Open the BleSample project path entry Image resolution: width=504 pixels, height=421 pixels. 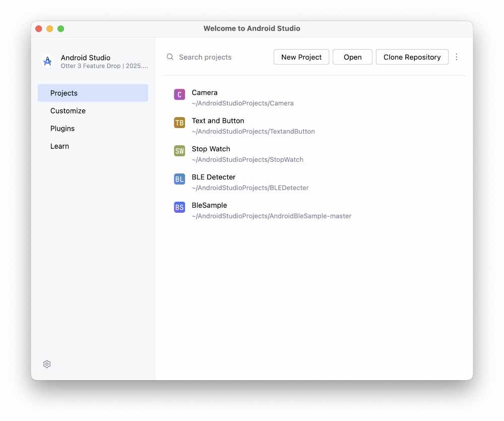(271, 216)
